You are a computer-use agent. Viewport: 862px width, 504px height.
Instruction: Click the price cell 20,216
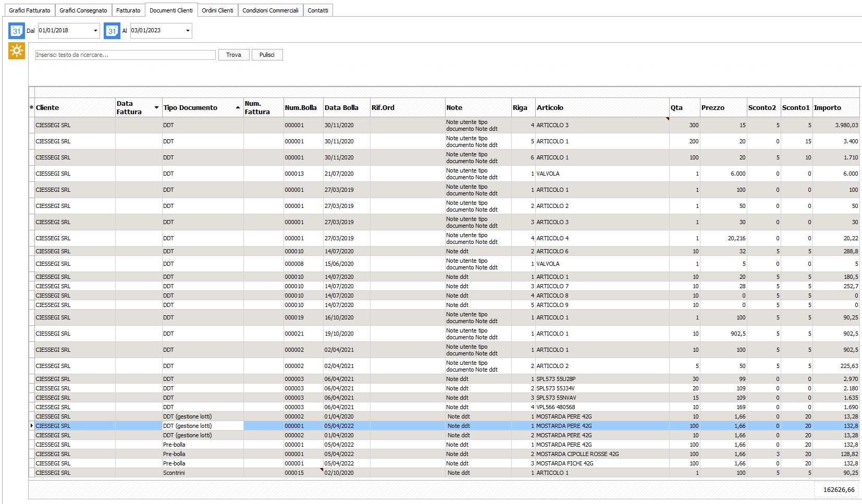[x=723, y=238]
